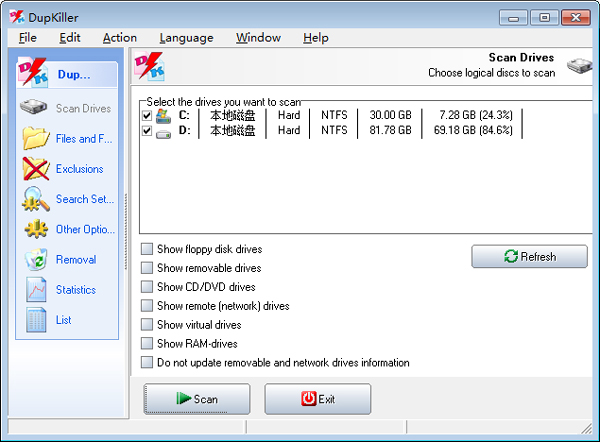
Task: Click the window resize grip corner
Action: [586, 429]
